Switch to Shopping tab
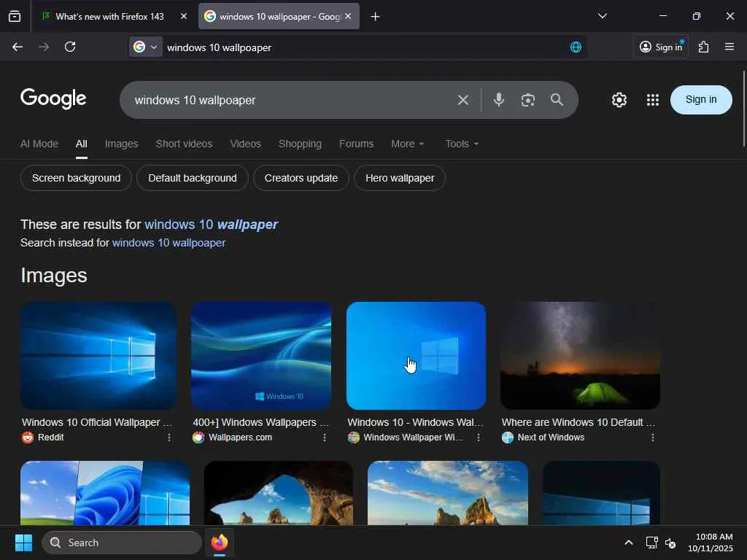Screen dimensions: 747x560 point(300,144)
